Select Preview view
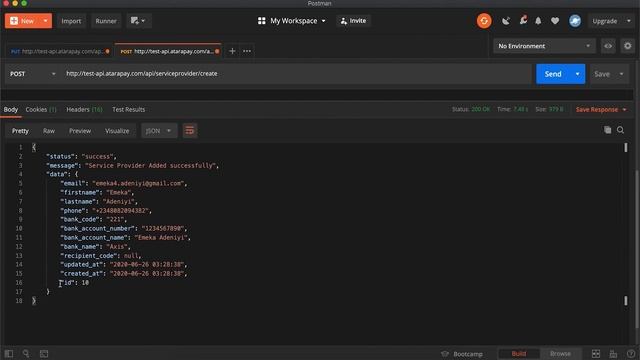 pyautogui.click(x=80, y=131)
